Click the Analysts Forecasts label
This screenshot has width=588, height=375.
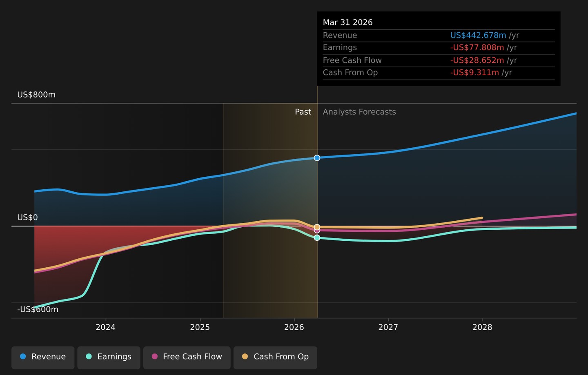[x=359, y=112]
